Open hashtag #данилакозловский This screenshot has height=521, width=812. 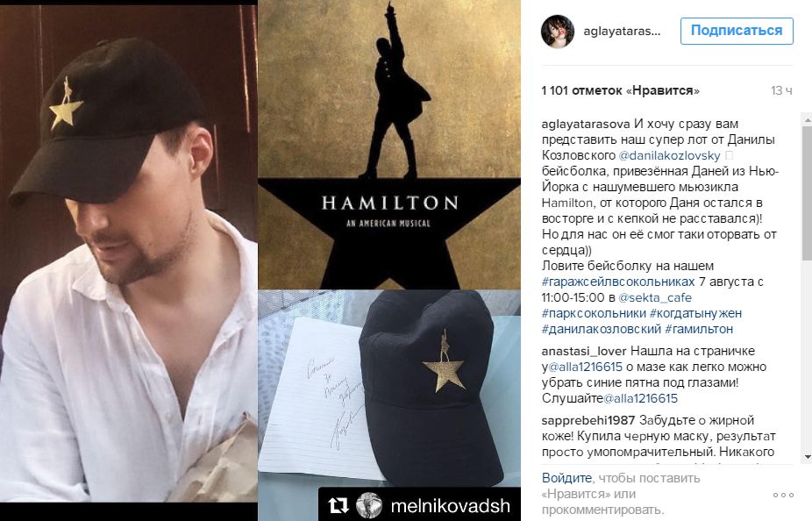(x=602, y=329)
